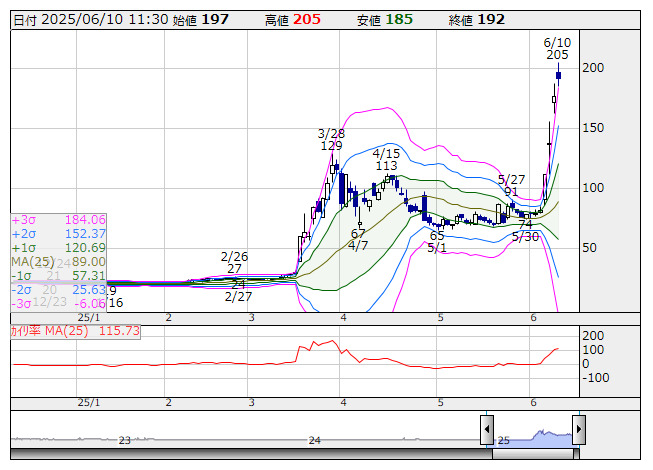This screenshot has height=470, width=653.
Task: Click the date 2025/06/10 header field
Action: click(89, 19)
